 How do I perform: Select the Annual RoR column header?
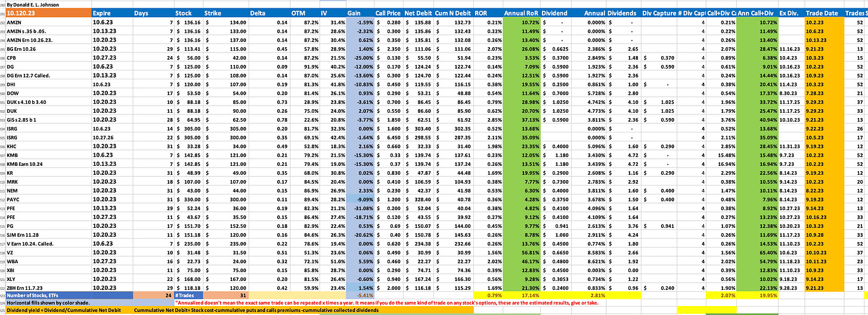[x=522, y=13]
